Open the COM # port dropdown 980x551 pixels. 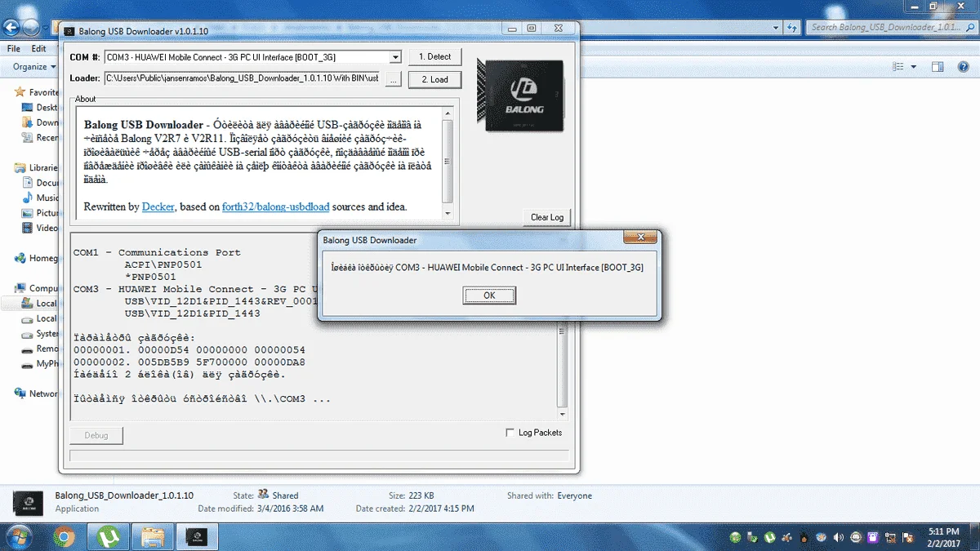coord(395,57)
